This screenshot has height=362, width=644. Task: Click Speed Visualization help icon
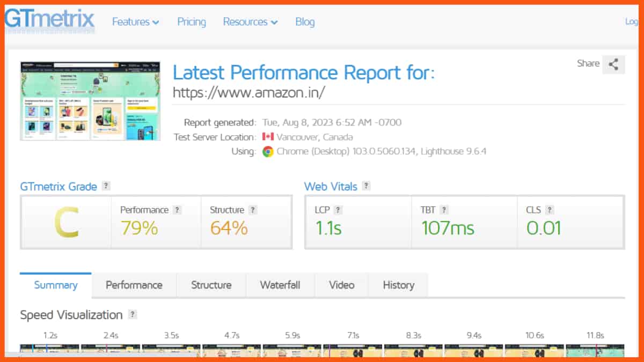(133, 315)
